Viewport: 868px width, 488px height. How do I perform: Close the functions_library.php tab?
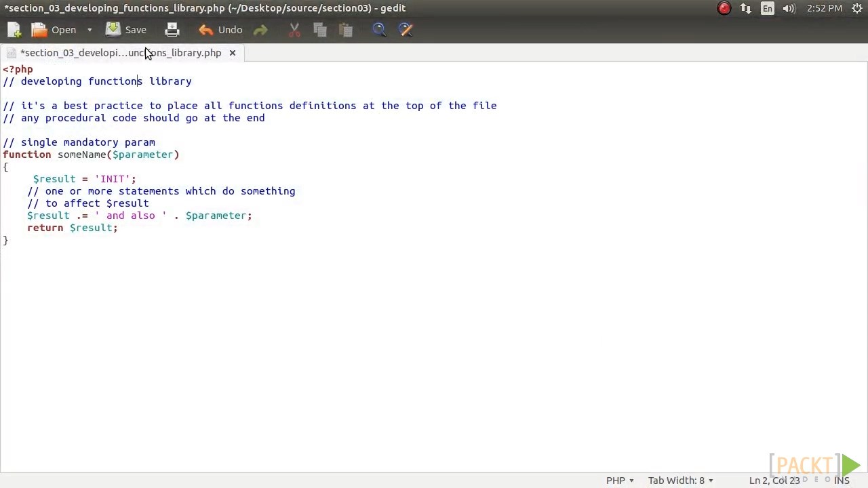coord(232,53)
